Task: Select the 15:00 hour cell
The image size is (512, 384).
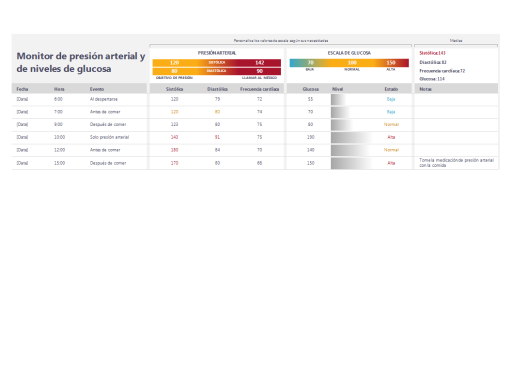Action: pos(59,163)
